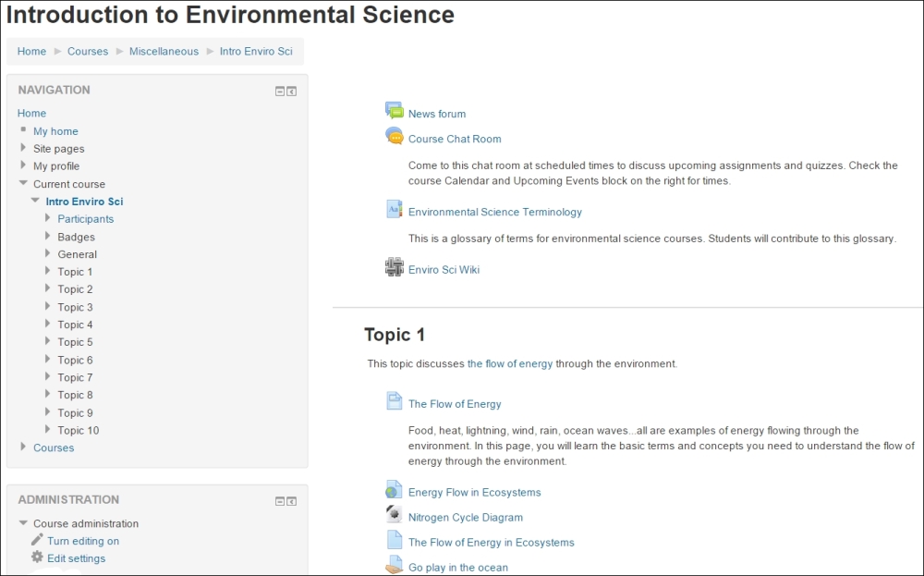The width and height of the screenshot is (924, 576).
Task: Dock the Navigation block using its arrow icon
Action: coord(292,92)
